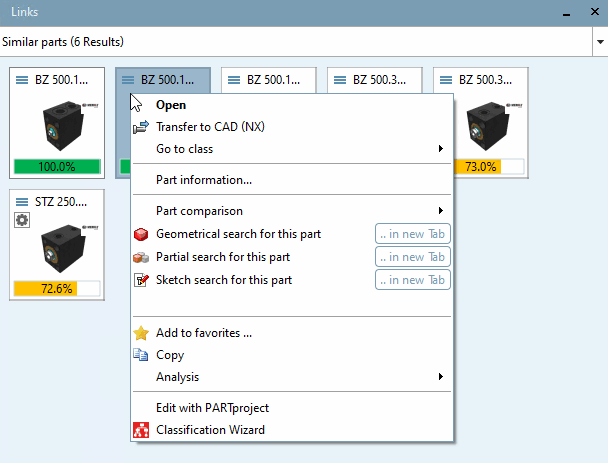Screen dimensions: 608x463
Task: Click the menu icon on STZ 250 card
Action: [22, 202]
